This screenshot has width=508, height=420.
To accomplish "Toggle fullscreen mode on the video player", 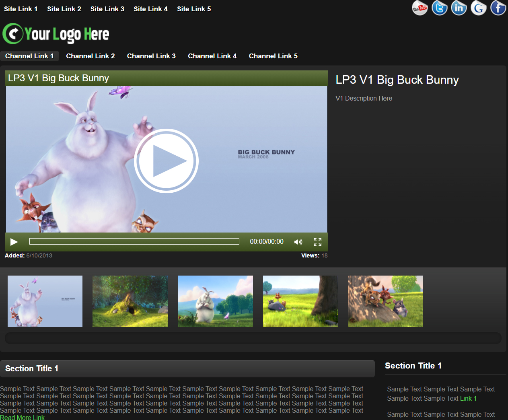I will [317, 242].
